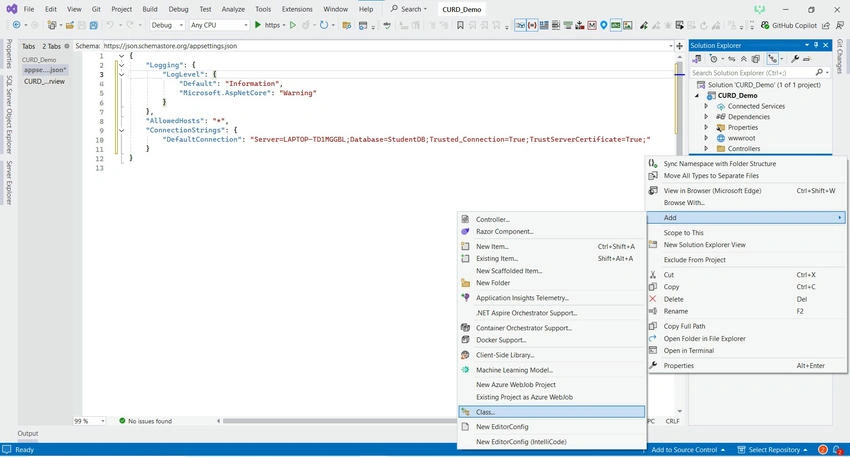This screenshot has width=850, height=457.
Task: Select Docker Support... in the Add submenu
Action: 552,340
